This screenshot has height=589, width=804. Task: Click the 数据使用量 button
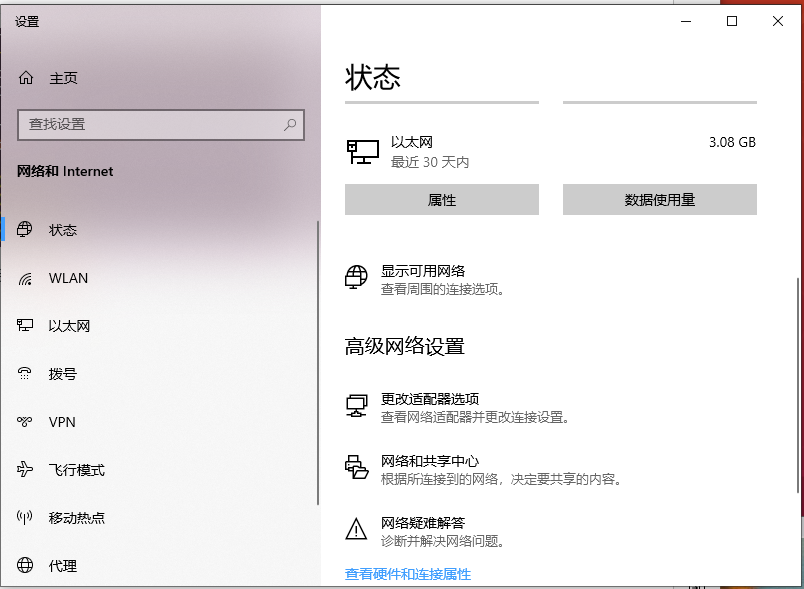(659, 199)
